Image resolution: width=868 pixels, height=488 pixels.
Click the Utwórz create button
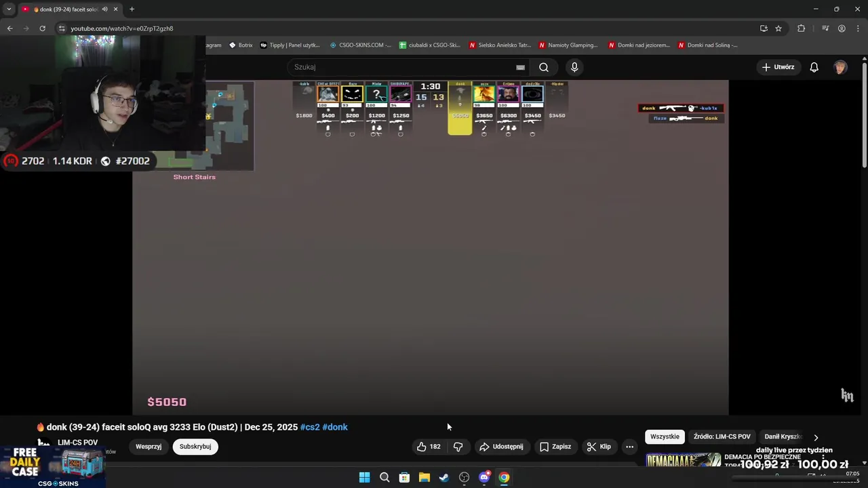pos(778,67)
